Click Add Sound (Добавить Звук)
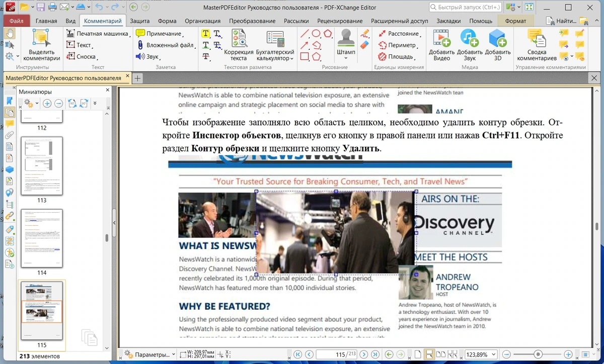Viewport: 604px width, 364px height. (470, 45)
